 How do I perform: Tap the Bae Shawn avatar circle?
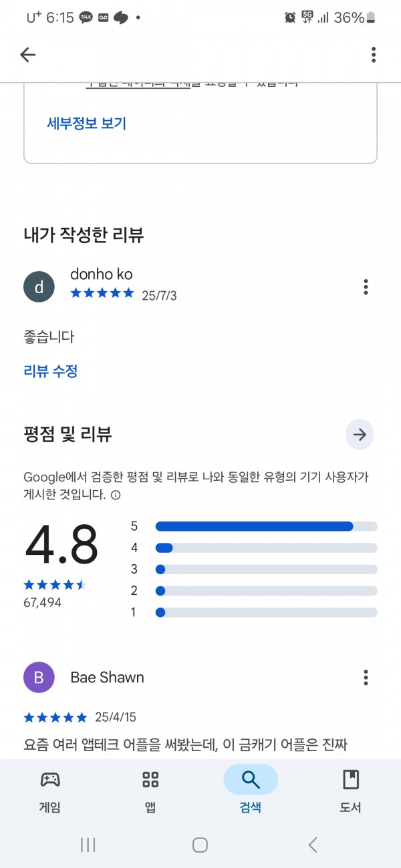[39, 678]
